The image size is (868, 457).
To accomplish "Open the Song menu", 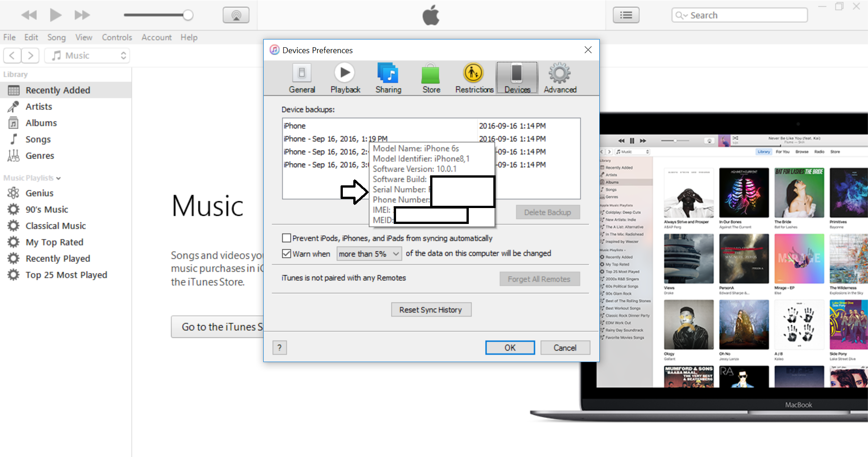I will pyautogui.click(x=56, y=37).
